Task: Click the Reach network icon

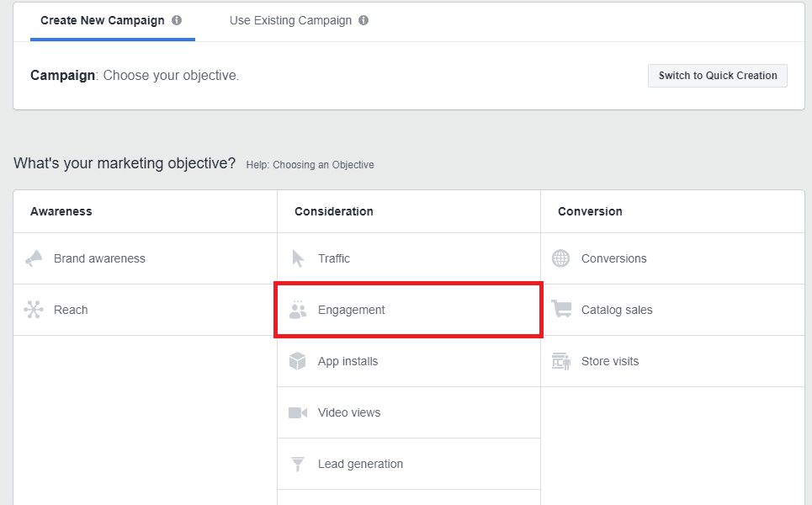Action: coord(34,310)
